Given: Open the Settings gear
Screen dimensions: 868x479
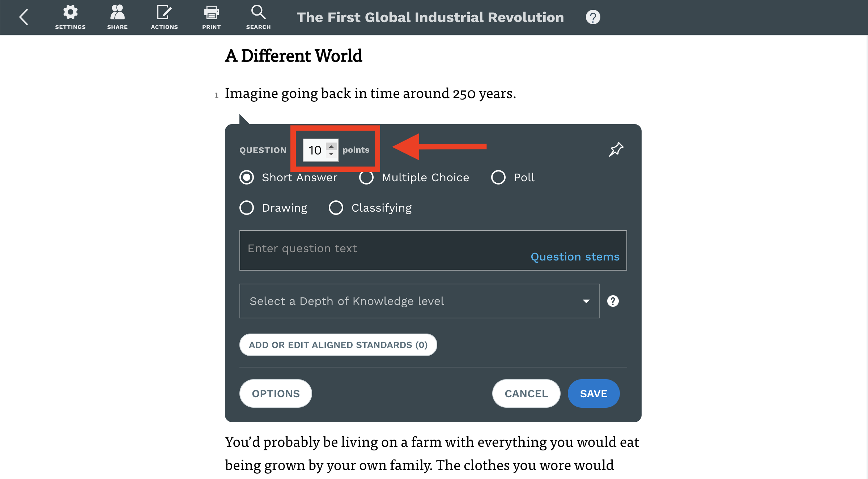Looking at the screenshot, I should pyautogui.click(x=70, y=17).
